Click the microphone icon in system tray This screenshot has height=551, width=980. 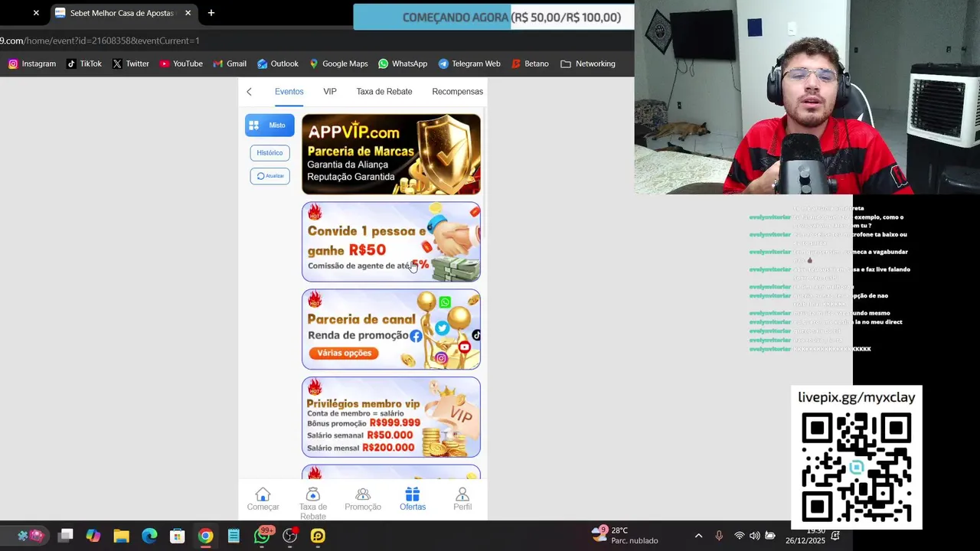coord(719,536)
